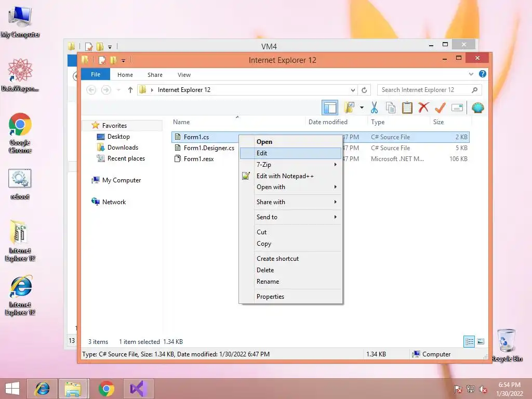Toggle the navigation pane layout button
Viewport: 532px width, 399px height.
[x=330, y=108]
